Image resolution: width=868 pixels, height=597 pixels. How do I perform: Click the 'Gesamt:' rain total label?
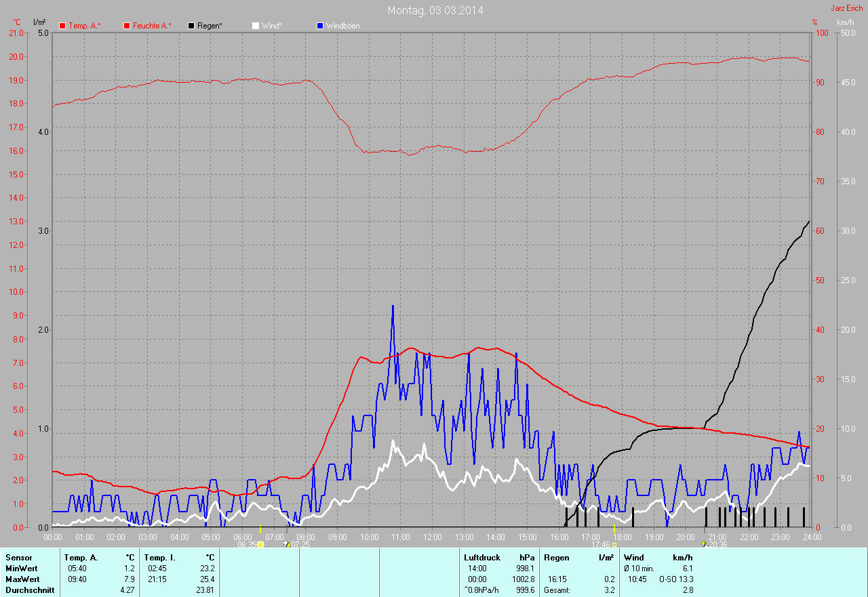pos(557,590)
